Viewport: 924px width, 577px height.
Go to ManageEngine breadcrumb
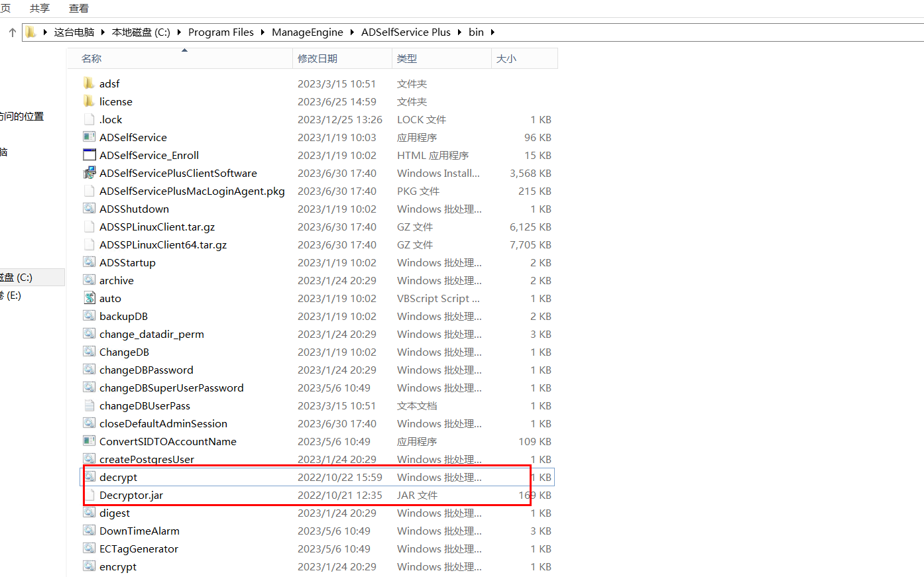click(x=308, y=32)
